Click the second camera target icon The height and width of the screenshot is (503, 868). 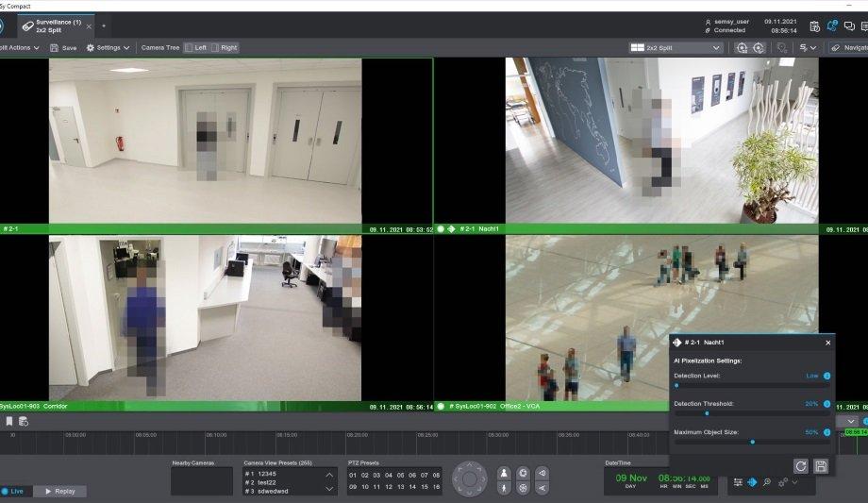pos(759,48)
